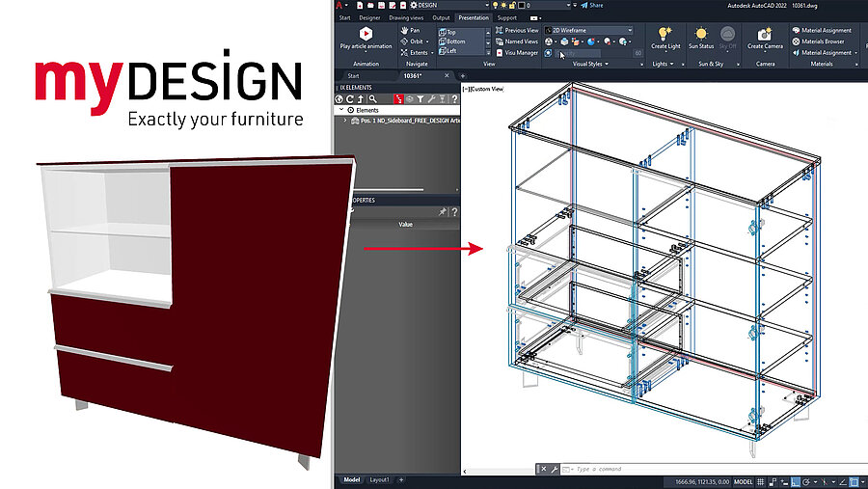The width and height of the screenshot is (868, 489).
Task: Click the Previous View button
Action: tap(517, 31)
